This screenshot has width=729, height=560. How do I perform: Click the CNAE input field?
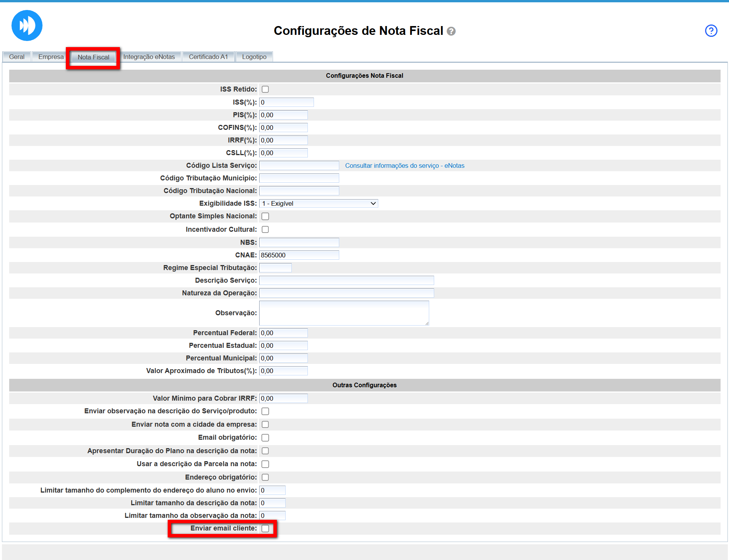tap(299, 255)
